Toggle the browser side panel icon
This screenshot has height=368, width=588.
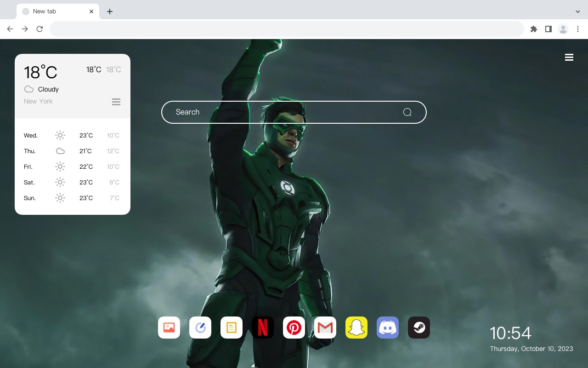[548, 29]
